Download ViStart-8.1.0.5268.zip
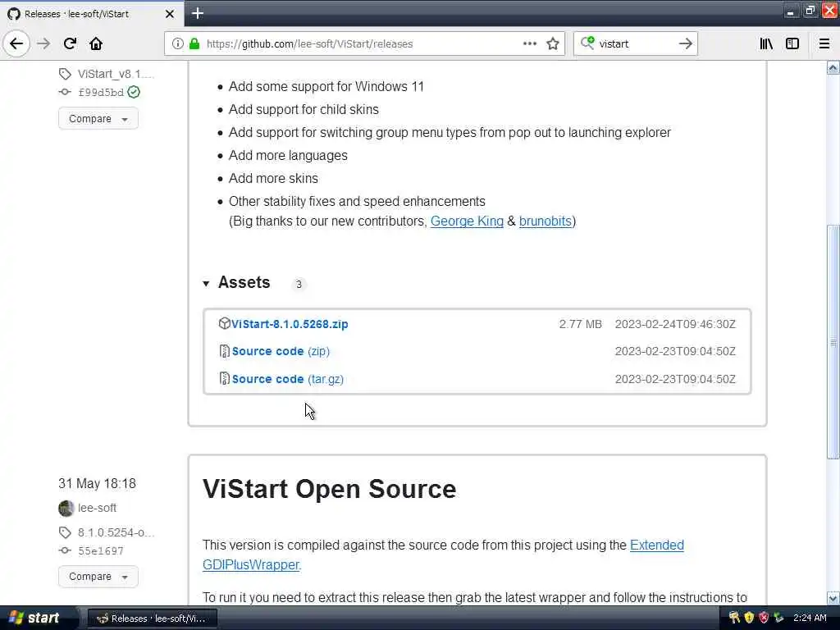This screenshot has width=840, height=630. click(x=290, y=324)
